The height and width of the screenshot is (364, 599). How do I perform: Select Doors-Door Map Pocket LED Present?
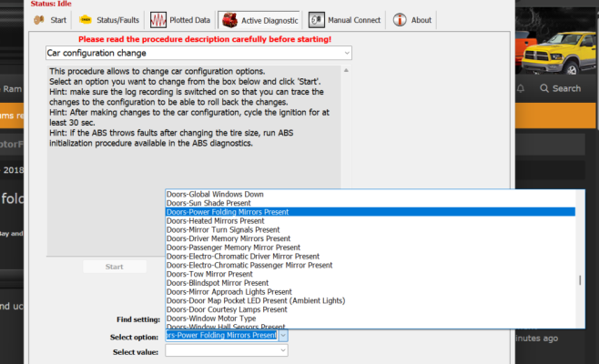371,300
